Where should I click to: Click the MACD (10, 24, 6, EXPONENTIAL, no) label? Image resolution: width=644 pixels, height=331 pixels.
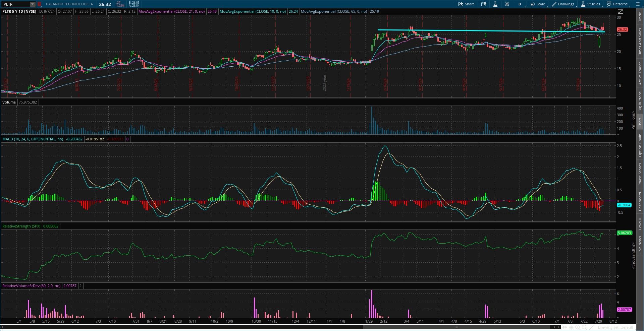click(x=33, y=139)
